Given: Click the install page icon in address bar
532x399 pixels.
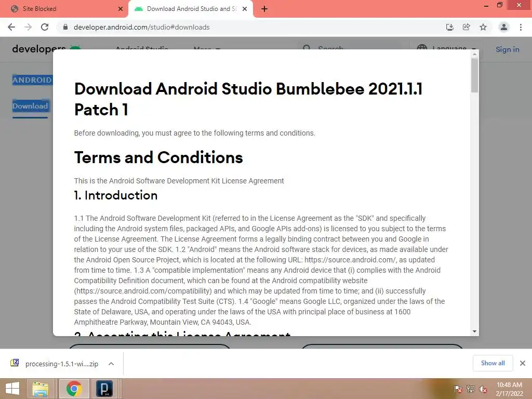Looking at the screenshot, I should (x=450, y=27).
